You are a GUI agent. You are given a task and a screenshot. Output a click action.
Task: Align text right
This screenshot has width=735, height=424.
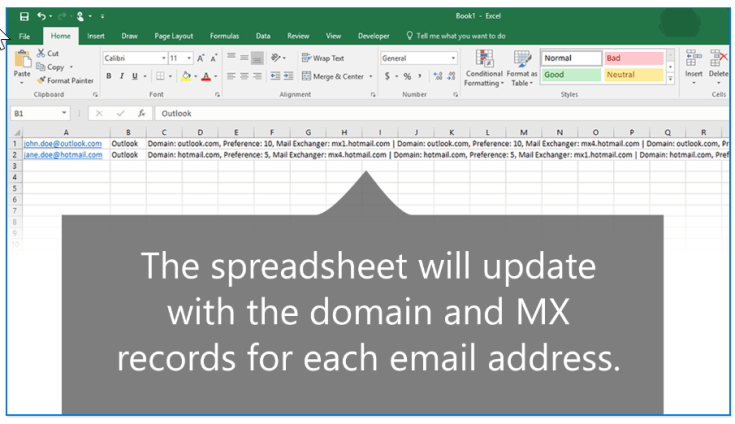pyautogui.click(x=257, y=76)
